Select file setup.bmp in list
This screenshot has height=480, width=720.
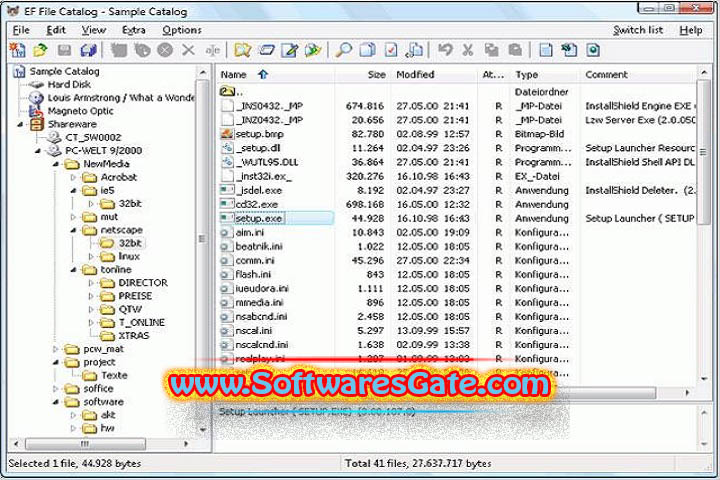[x=259, y=134]
